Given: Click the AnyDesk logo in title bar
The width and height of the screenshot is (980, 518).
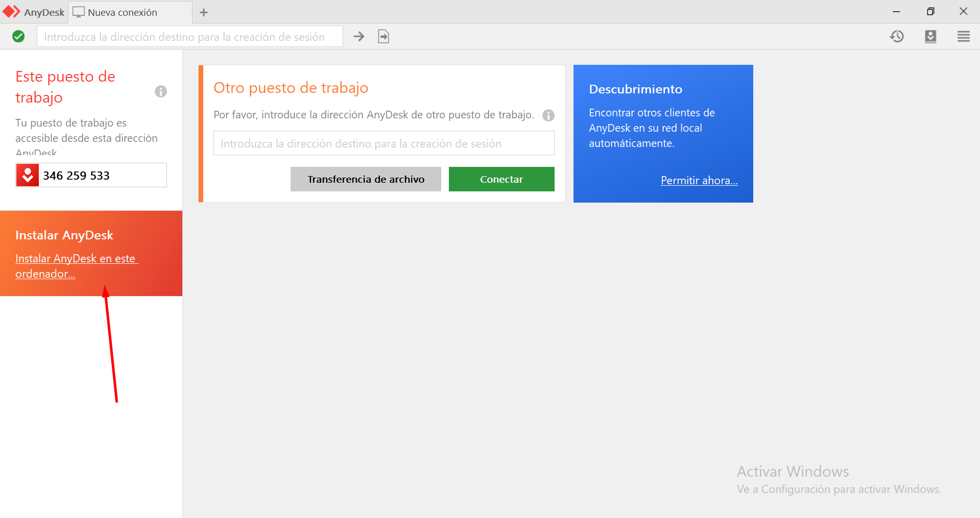Looking at the screenshot, I should pos(12,12).
